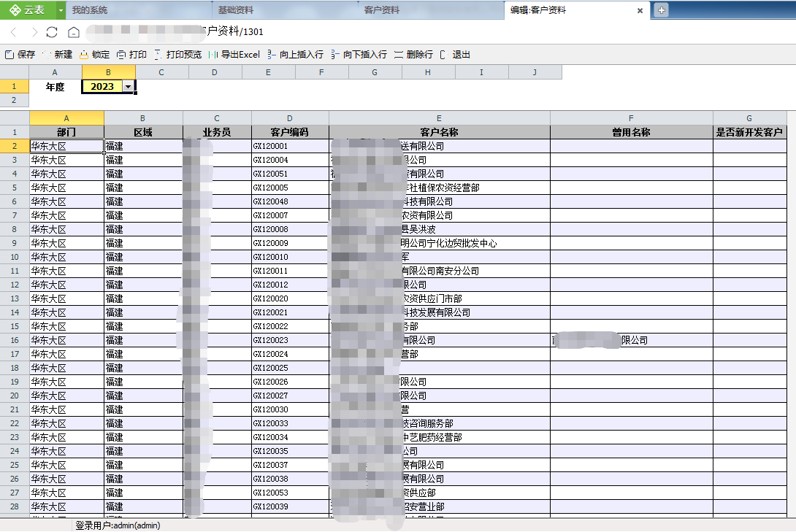The width and height of the screenshot is (796, 532).
Task: Click the 年度 label cell
Action: tap(56, 87)
